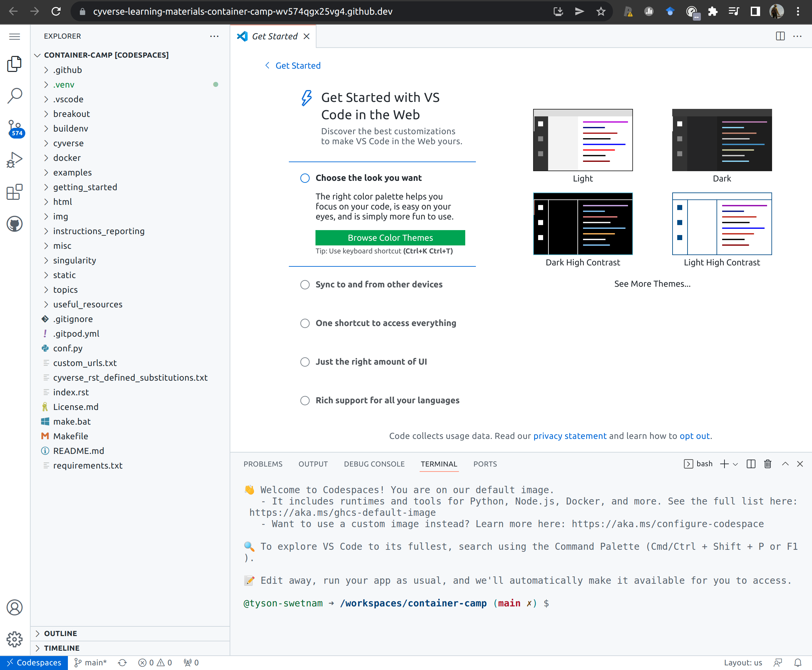Switch to the OUTPUT tab
This screenshot has height=670, width=812.
pyautogui.click(x=313, y=464)
